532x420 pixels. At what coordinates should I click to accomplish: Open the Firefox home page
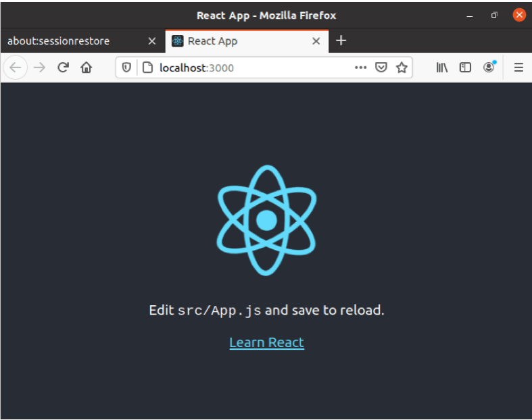86,68
